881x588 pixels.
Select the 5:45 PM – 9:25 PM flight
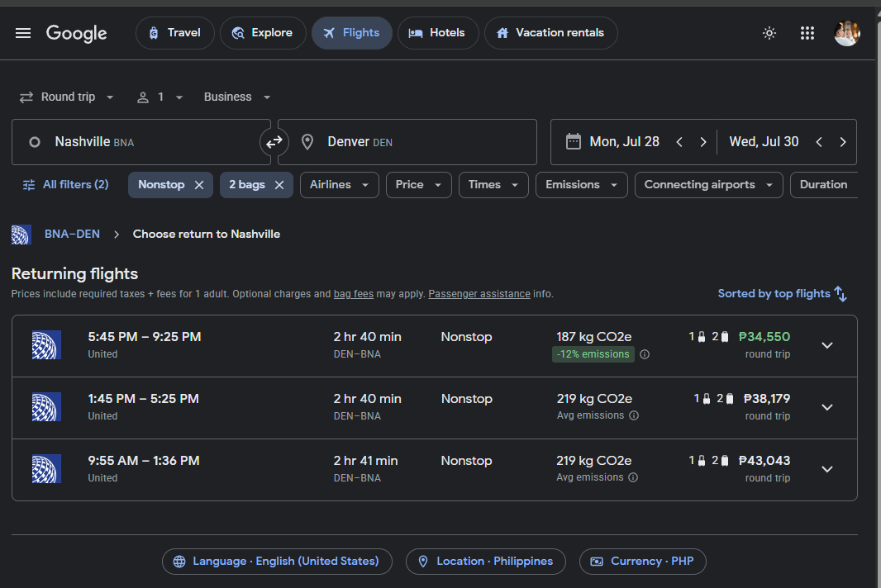pyautogui.click(x=435, y=346)
